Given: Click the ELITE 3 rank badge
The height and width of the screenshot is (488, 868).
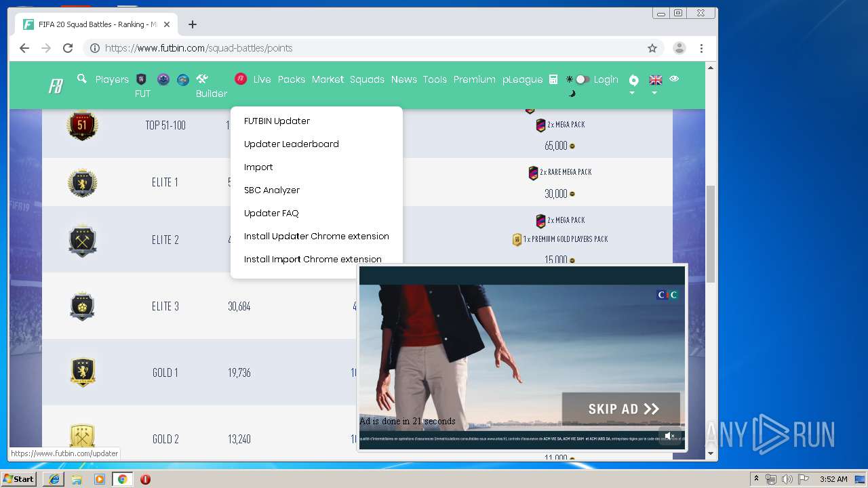Looking at the screenshot, I should (82, 306).
